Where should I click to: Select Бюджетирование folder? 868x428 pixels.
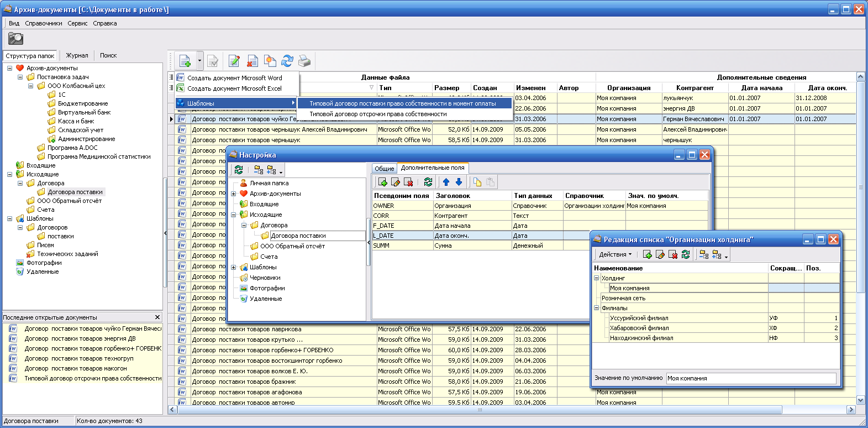point(83,103)
